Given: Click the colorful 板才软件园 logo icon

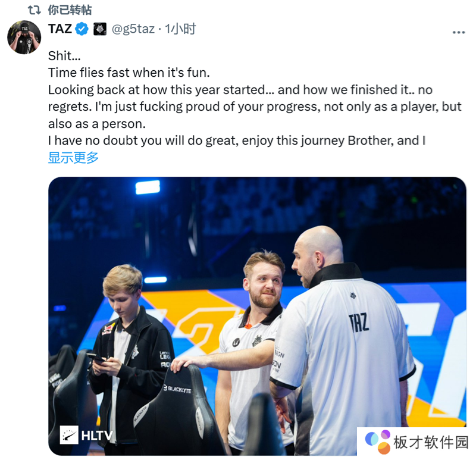Looking at the screenshot, I should pyautogui.click(x=377, y=441).
